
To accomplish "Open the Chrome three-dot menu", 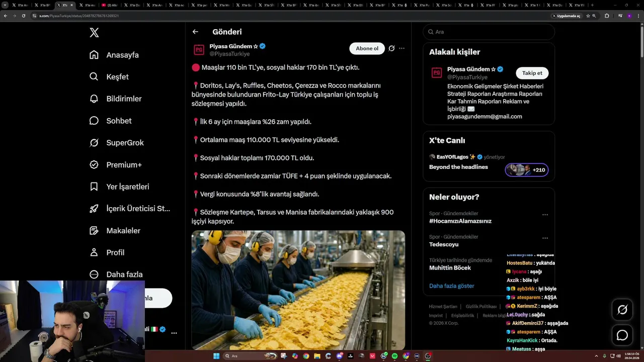I will 638,16.
